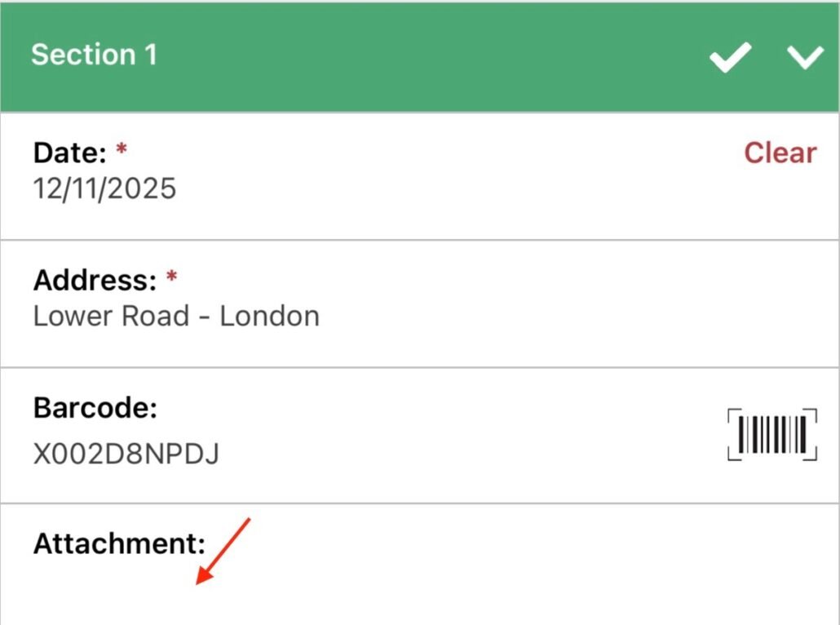Click the Attachment field label
The width and height of the screenshot is (840, 625).
(119, 543)
